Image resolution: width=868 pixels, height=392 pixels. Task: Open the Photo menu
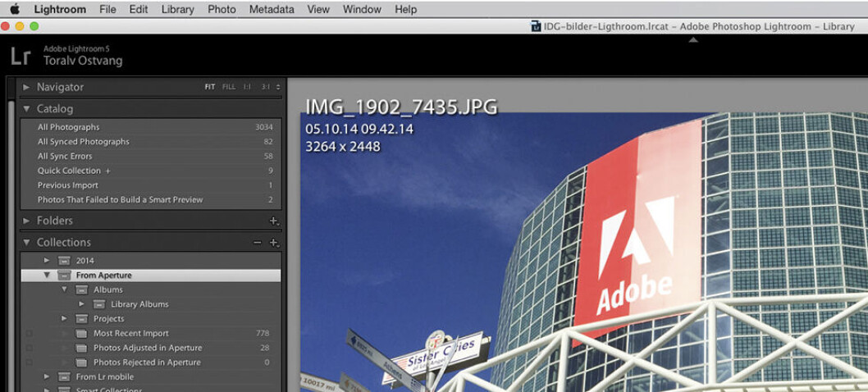pyautogui.click(x=222, y=9)
